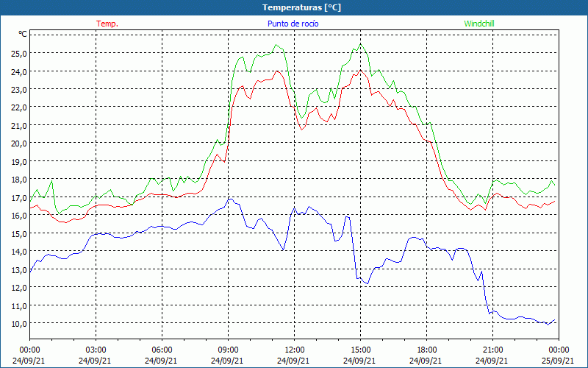The image size is (588, 368).
Task: Click the 12,0 y-axis value
Action: point(18,288)
